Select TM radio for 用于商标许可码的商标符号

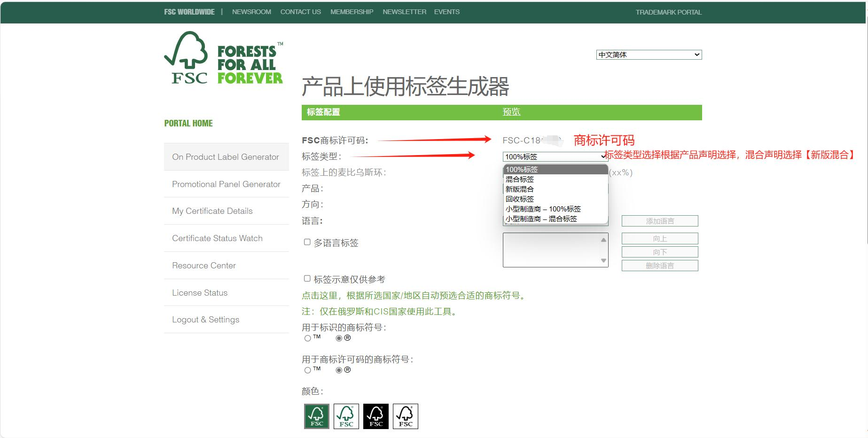(308, 370)
